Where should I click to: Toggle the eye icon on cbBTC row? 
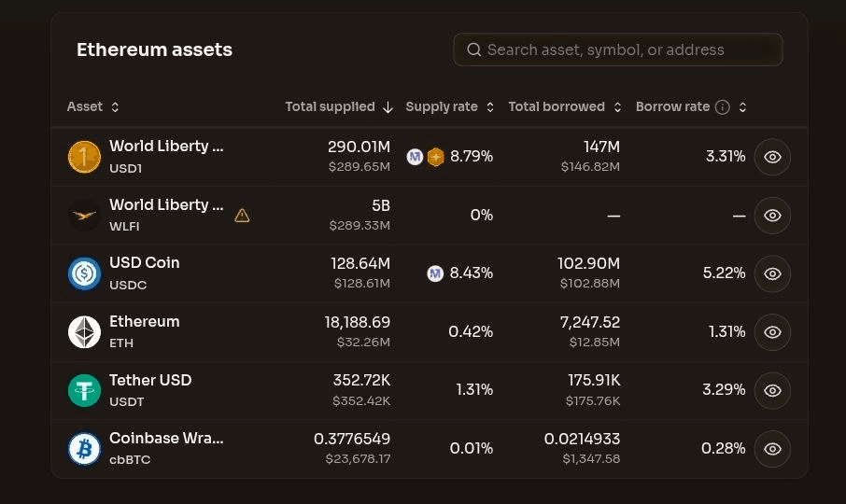[772, 449]
